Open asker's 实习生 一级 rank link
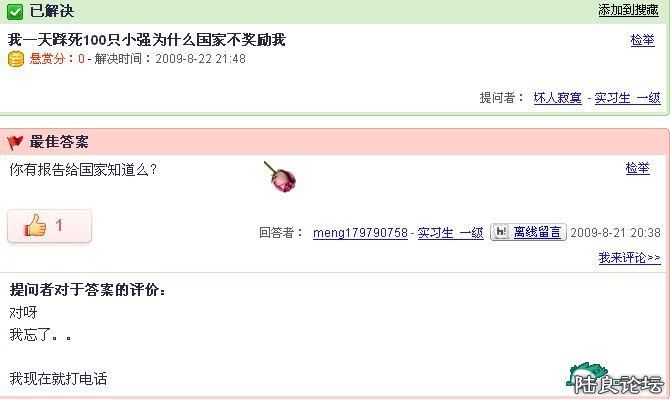670x400 pixels. click(627, 98)
